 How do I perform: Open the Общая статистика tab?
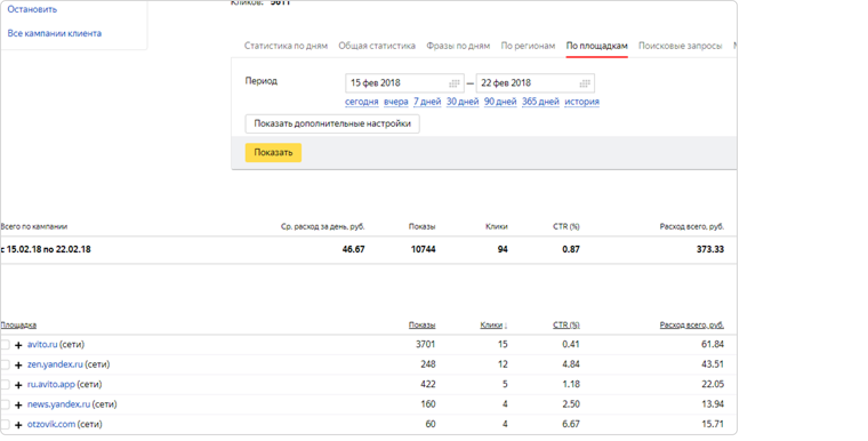tap(377, 46)
